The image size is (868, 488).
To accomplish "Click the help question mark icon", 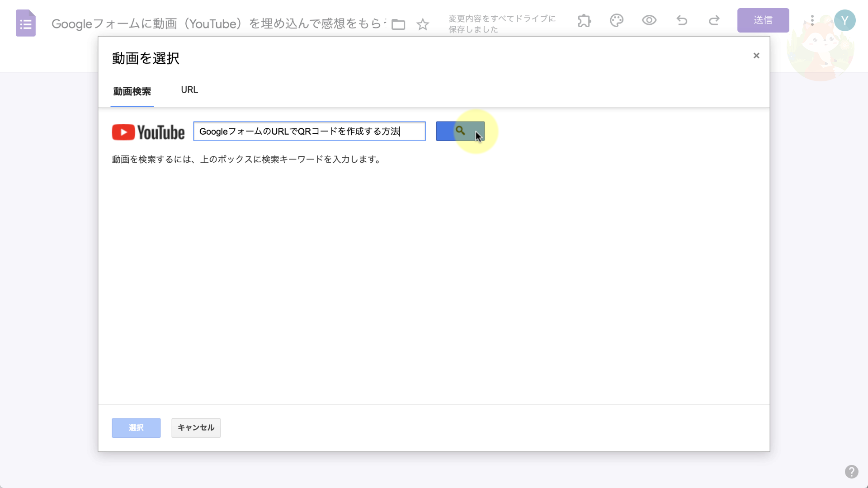I will pos(852,472).
